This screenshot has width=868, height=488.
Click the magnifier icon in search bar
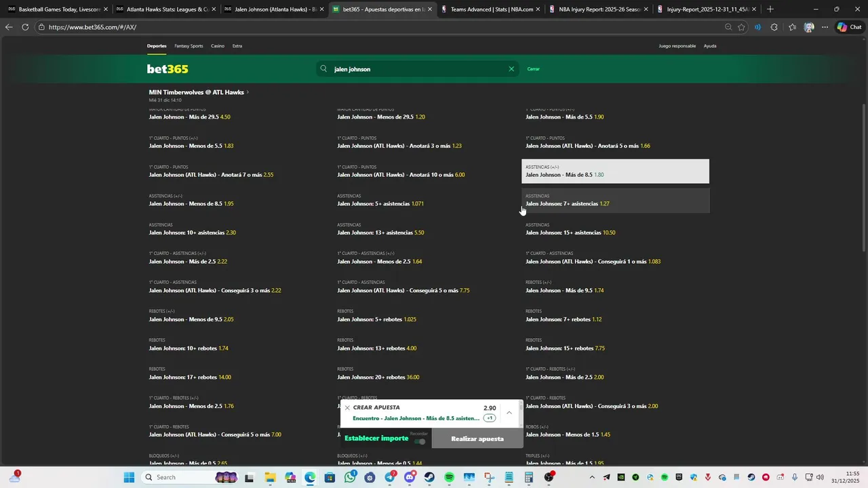pyautogui.click(x=323, y=69)
